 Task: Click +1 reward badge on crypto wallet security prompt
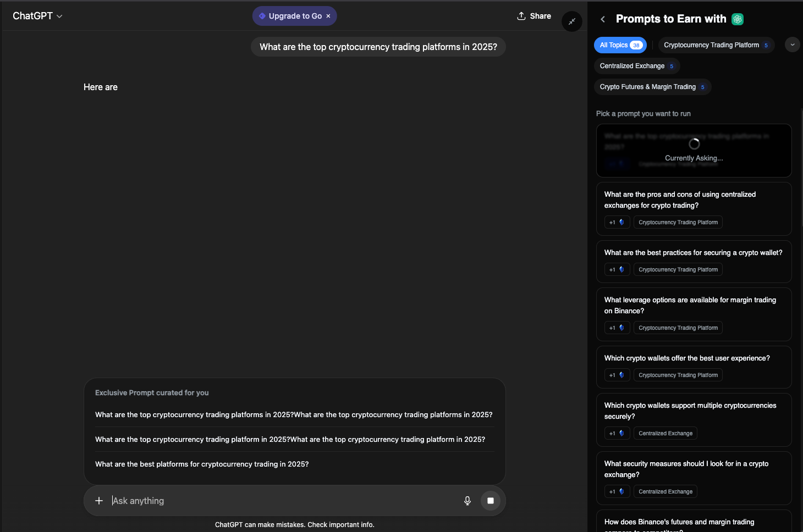coord(617,270)
